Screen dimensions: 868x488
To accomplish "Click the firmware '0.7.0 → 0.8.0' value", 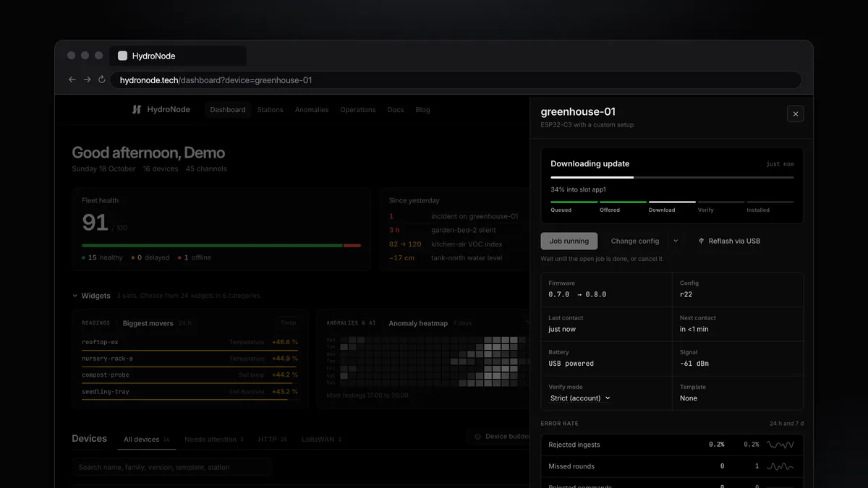I will 577,294.
